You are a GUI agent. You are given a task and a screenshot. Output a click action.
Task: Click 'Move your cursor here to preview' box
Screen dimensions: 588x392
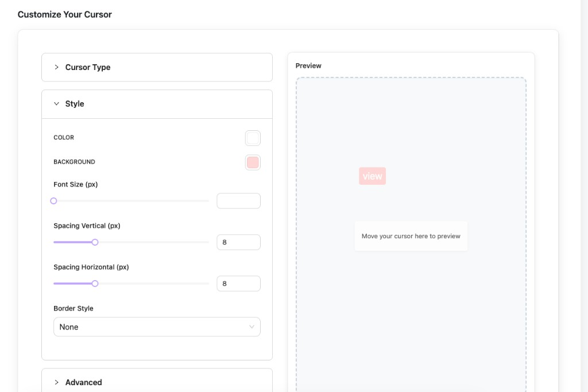click(x=411, y=236)
